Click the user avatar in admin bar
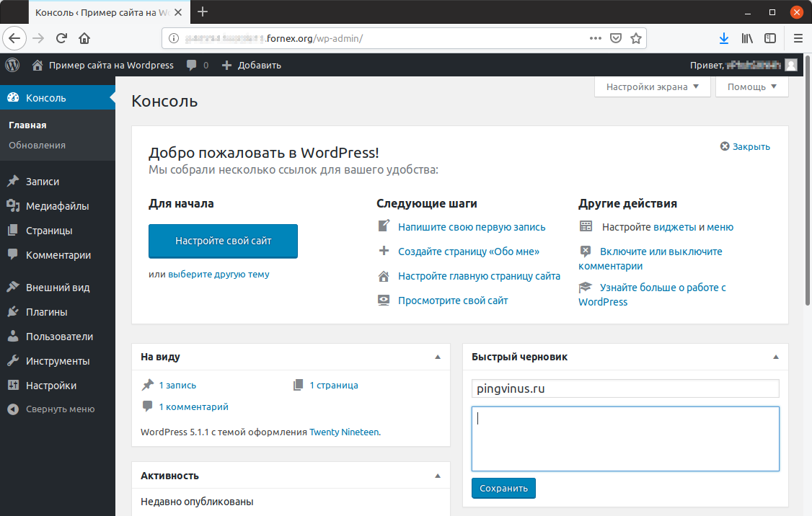Image resolution: width=812 pixels, height=516 pixels. pos(791,65)
